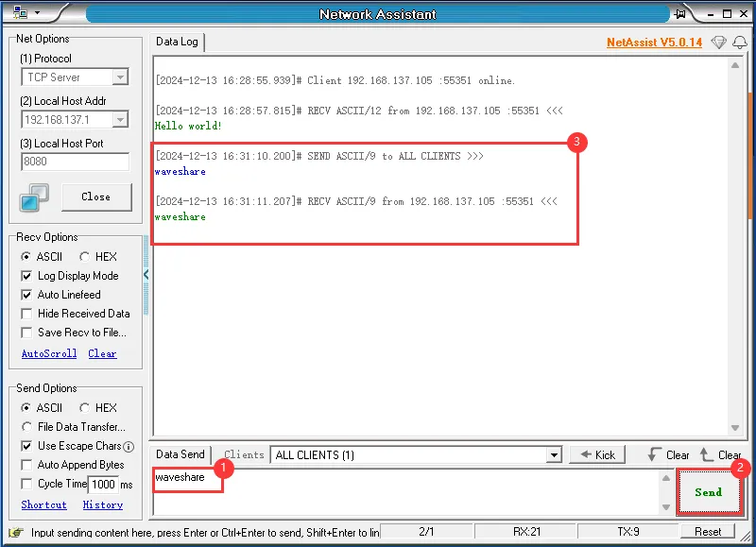Screen dimensions: 756x547
Task: Click the diamond icon beside NetAssist version
Action: (x=718, y=43)
